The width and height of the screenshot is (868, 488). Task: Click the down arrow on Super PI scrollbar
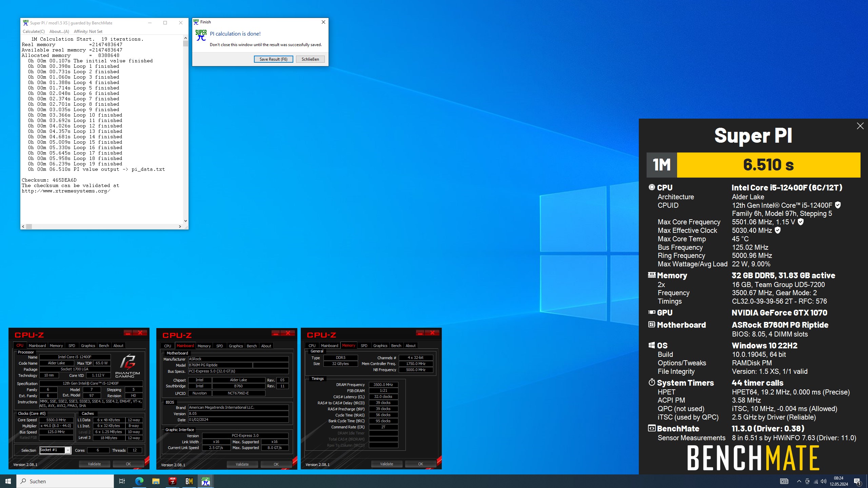pos(185,221)
